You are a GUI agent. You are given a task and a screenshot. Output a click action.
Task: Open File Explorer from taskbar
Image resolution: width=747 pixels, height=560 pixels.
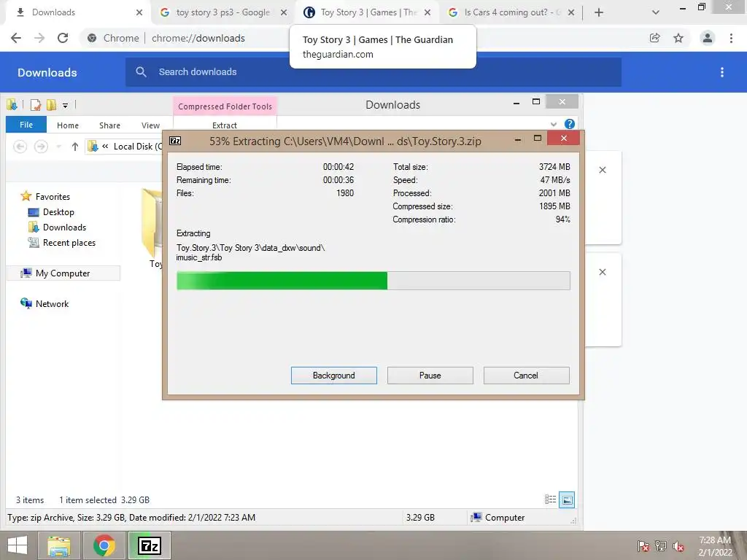(x=58, y=545)
